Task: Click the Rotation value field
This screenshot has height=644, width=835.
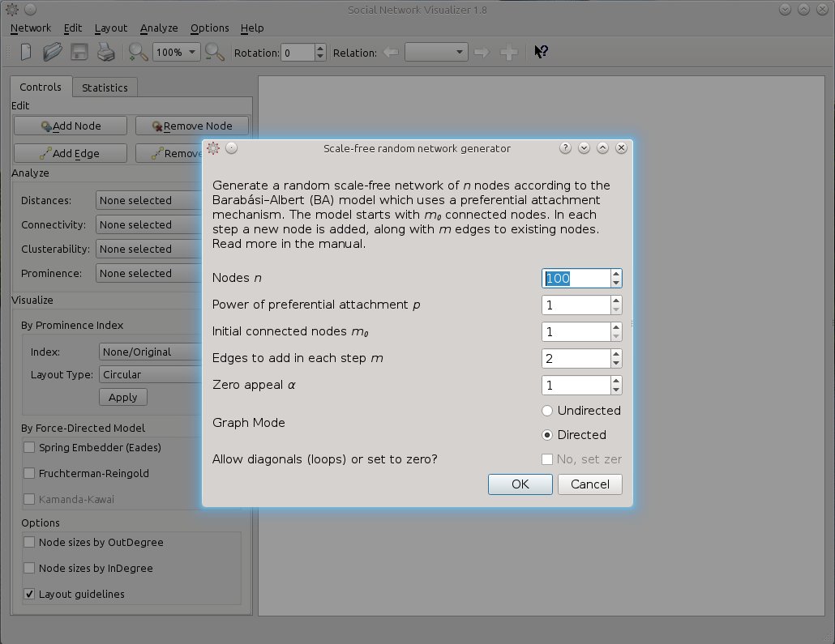Action: [x=298, y=53]
